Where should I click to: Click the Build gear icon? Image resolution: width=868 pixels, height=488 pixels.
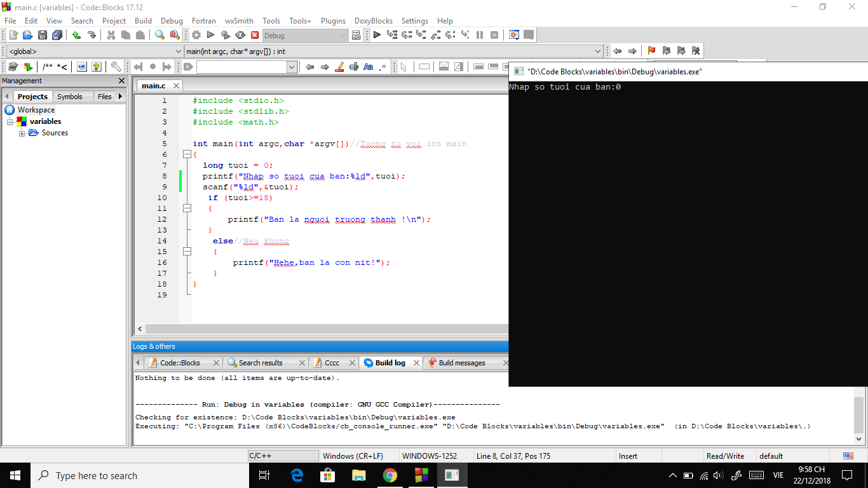pyautogui.click(x=196, y=36)
